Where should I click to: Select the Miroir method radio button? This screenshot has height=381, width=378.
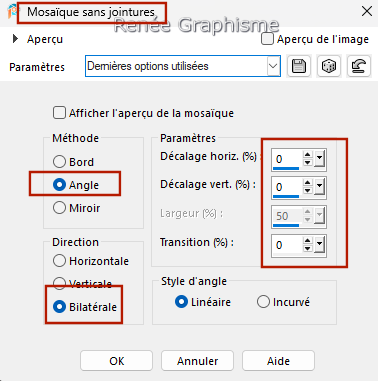(x=59, y=208)
